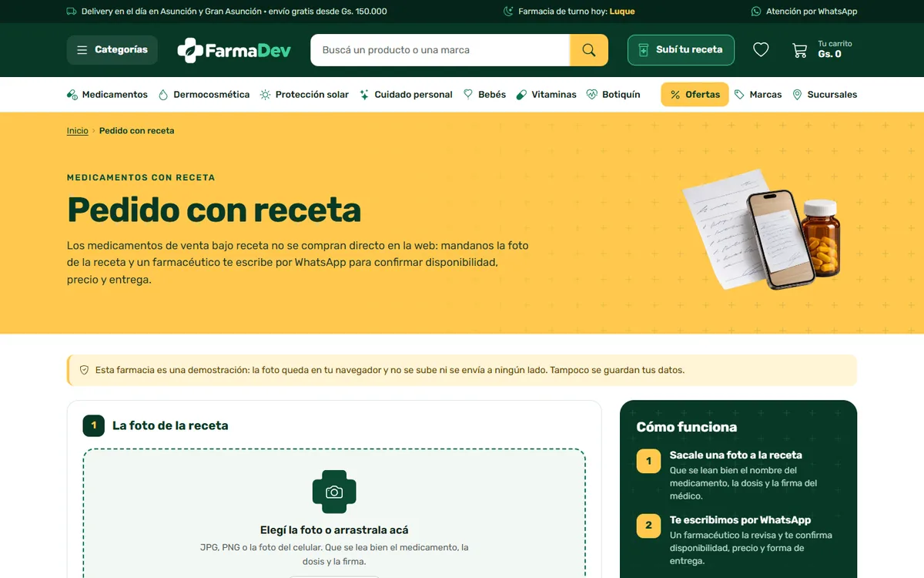The image size is (924, 578).
Task: Click the location pin icon beside Sucursales
Action: tap(797, 95)
